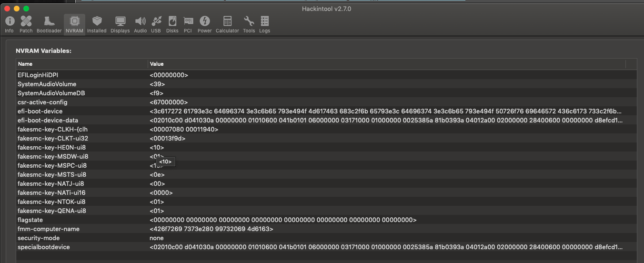Sort by the Value column header
Viewport: 644px width, 263px height.
[386, 64]
